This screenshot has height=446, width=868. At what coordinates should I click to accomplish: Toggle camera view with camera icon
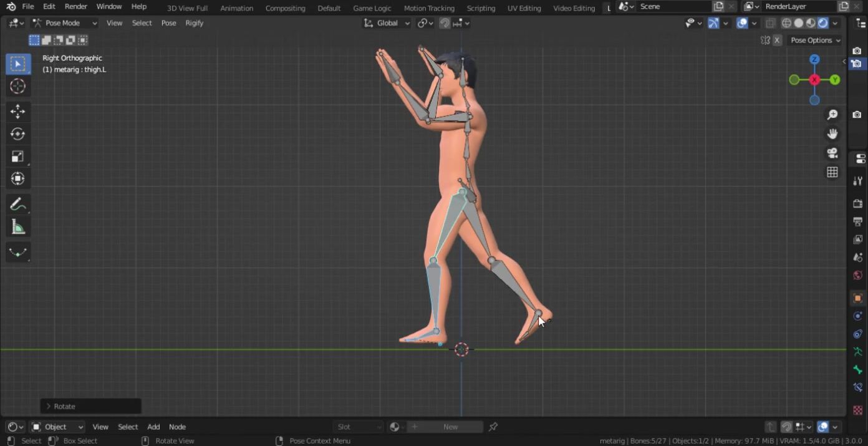click(832, 153)
